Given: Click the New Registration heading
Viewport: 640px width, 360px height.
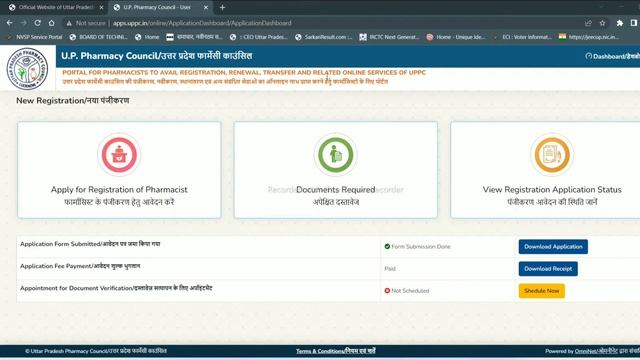Looking at the screenshot, I should [73, 100].
